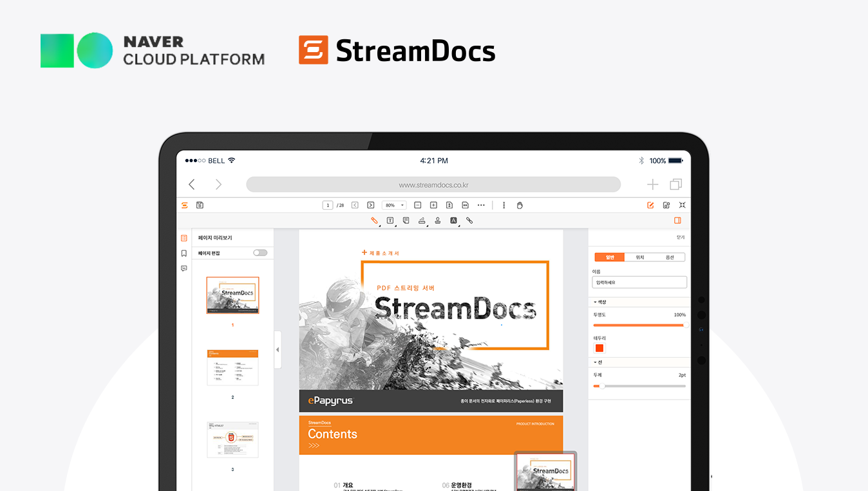Select the page 3 thumbnail

pyautogui.click(x=232, y=440)
